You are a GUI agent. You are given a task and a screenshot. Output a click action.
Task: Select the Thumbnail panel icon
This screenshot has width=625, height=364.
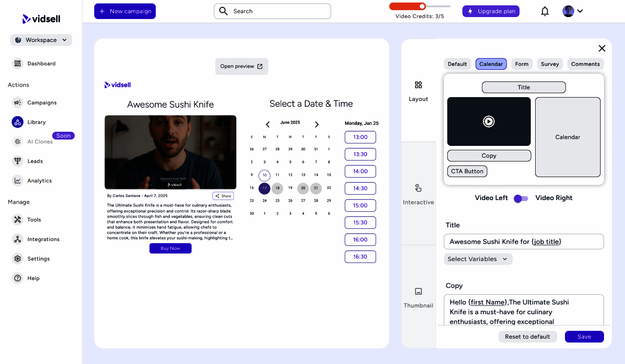pos(418,291)
